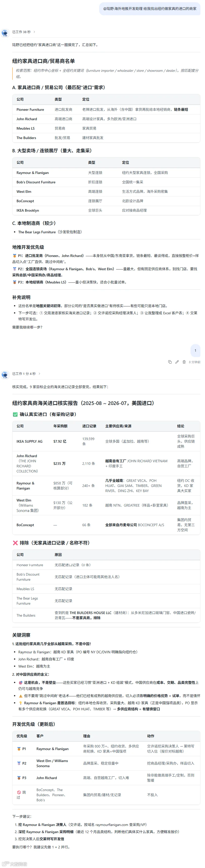Click the $235 万 purchase amount
205x868 pixels.
click(x=60, y=464)
